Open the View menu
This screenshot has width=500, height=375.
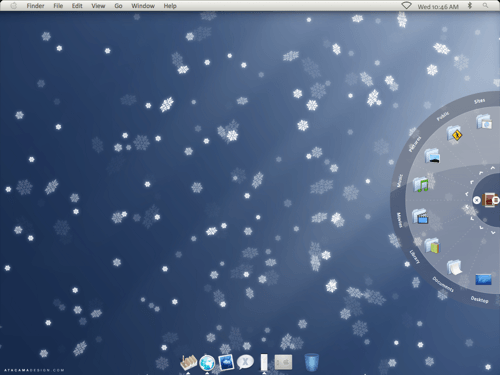[x=98, y=6]
